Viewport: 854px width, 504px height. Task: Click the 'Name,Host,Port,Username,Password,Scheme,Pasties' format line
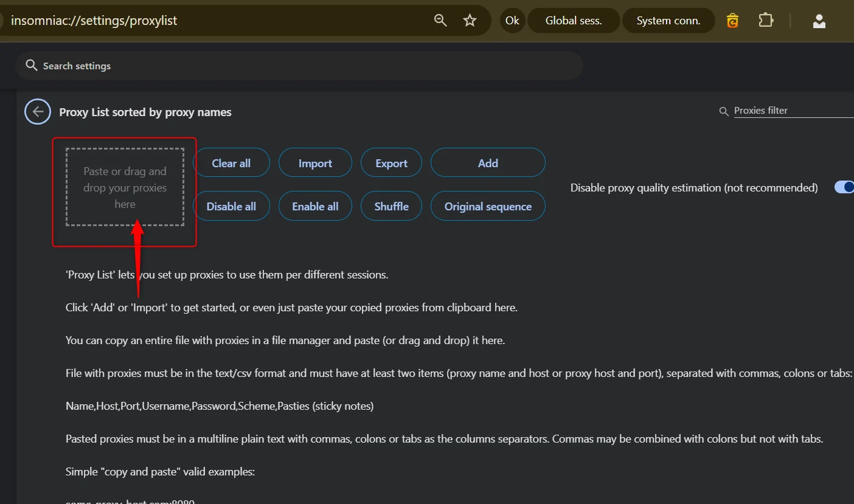[220, 406]
